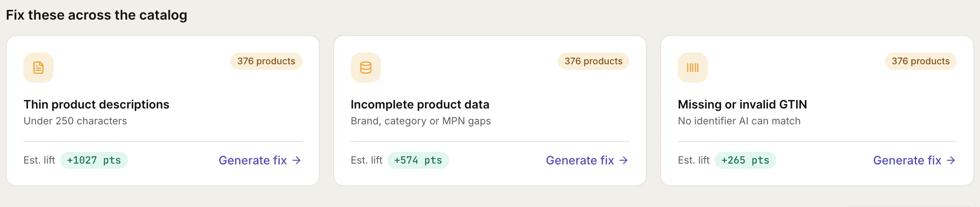This screenshot has height=207, width=980.
Task: Open the Incomplete product data card title
Action: [x=420, y=104]
